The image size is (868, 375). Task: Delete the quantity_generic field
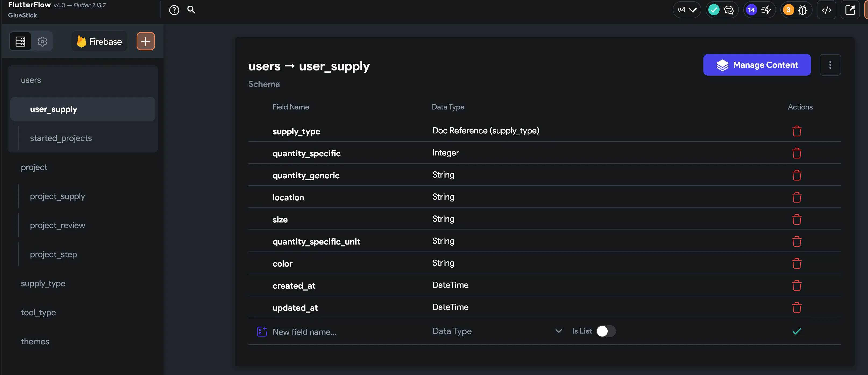796,175
